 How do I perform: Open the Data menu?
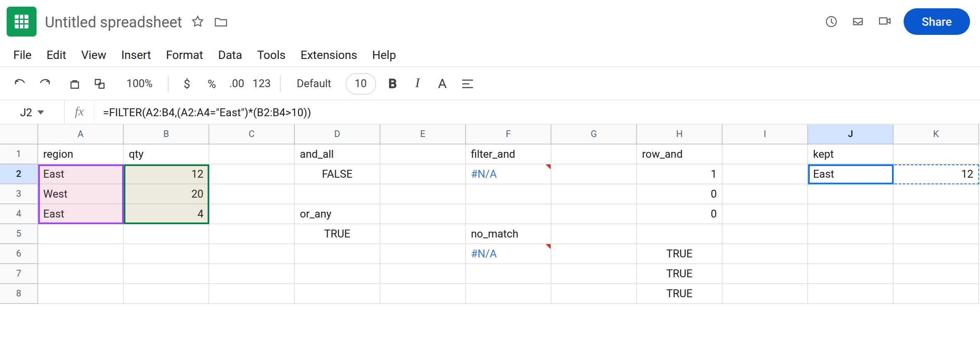coord(230,55)
